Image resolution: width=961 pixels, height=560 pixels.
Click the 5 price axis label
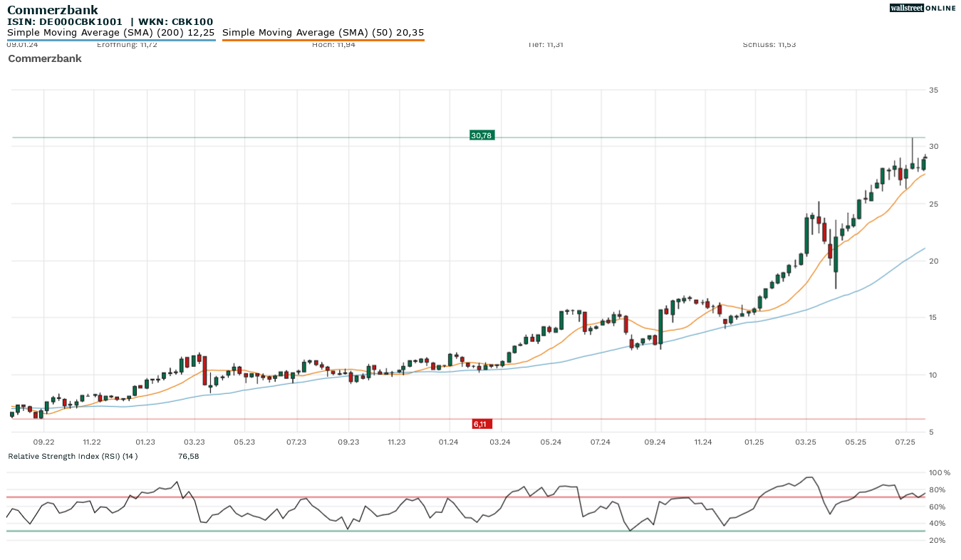click(932, 432)
